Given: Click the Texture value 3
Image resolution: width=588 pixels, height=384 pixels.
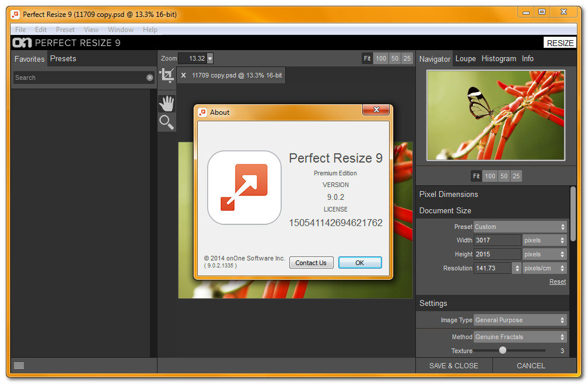Looking at the screenshot, I should click(562, 351).
